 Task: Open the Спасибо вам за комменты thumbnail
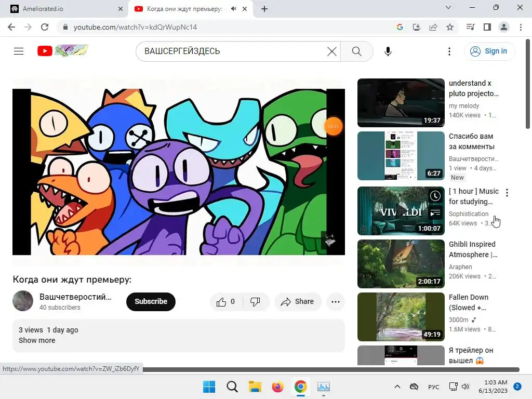click(x=401, y=156)
